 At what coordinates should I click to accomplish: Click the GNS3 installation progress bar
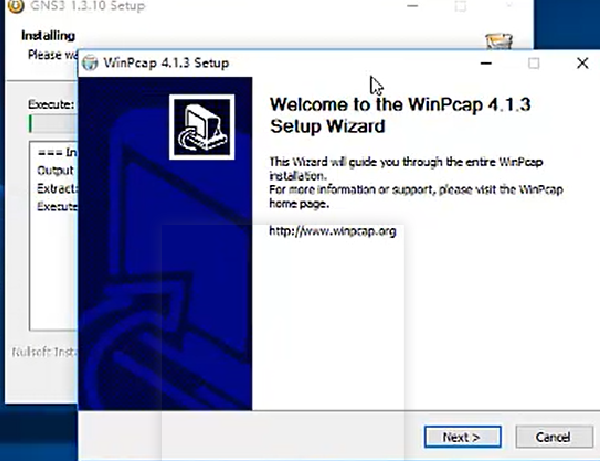click(53, 124)
